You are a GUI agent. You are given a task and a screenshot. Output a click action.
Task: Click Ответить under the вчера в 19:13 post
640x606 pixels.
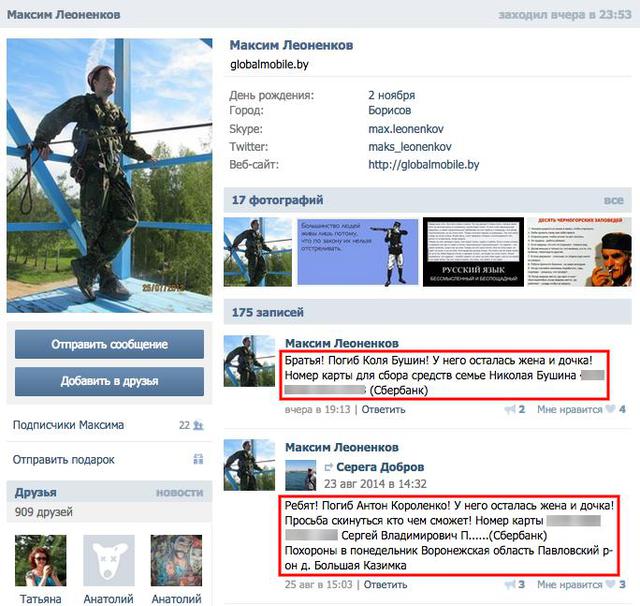click(383, 409)
